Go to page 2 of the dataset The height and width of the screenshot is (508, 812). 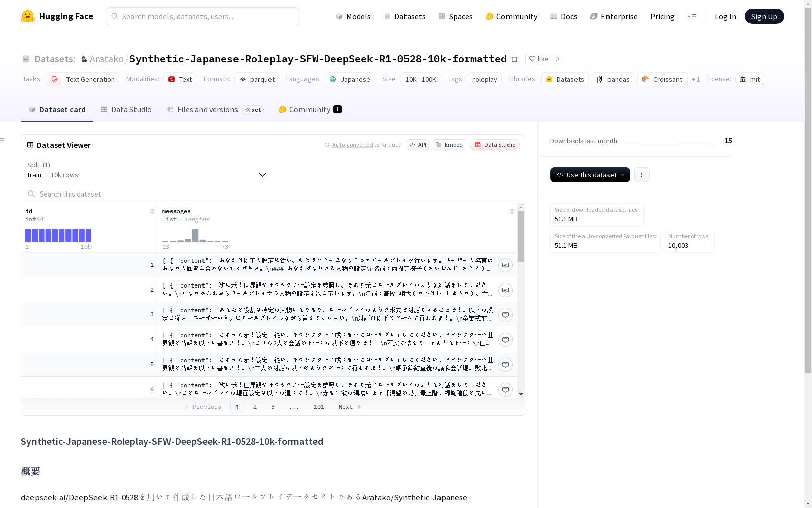coord(255,407)
